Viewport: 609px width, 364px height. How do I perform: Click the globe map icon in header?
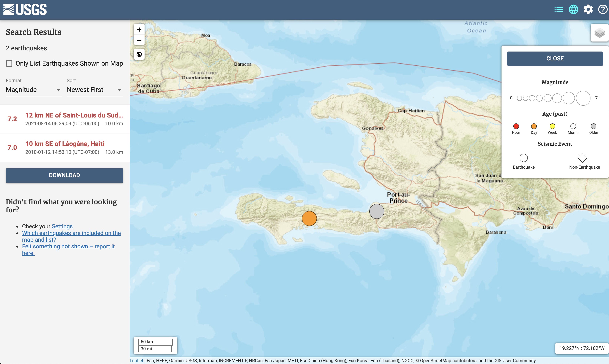[573, 10]
